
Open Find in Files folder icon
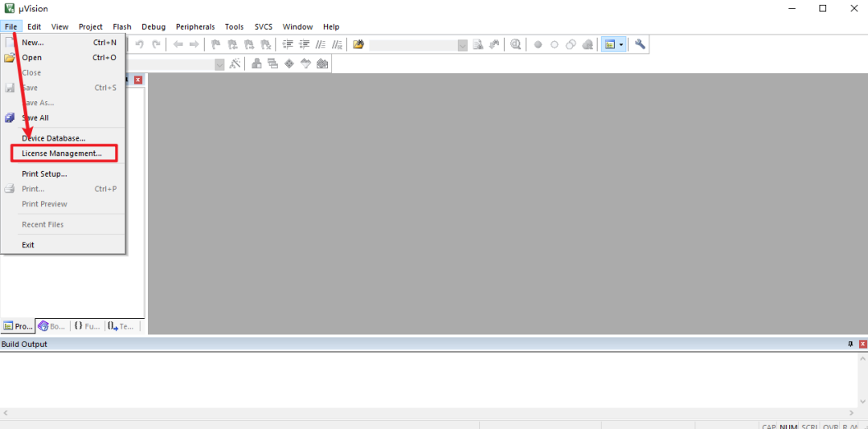(358, 44)
